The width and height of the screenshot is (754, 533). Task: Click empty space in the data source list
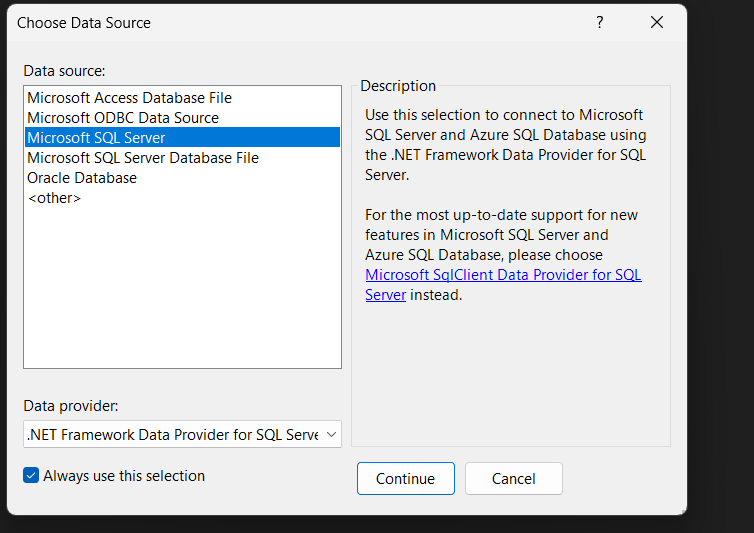(x=182, y=290)
